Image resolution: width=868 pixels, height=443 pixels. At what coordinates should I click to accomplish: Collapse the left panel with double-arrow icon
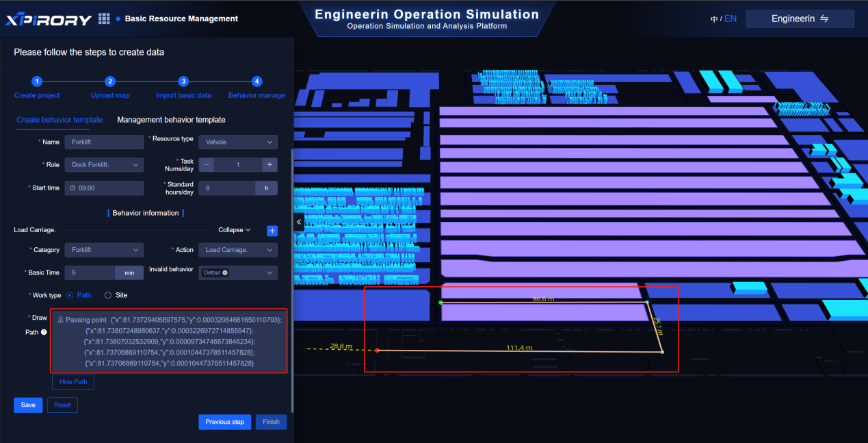299,222
